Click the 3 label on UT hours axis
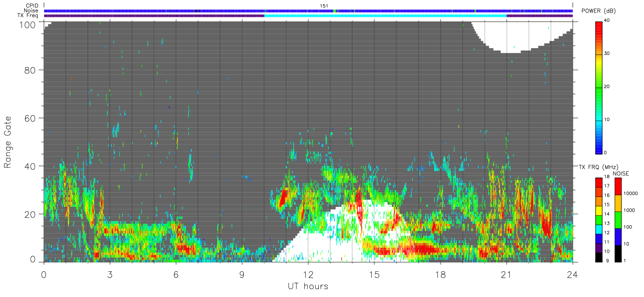 coord(110,274)
